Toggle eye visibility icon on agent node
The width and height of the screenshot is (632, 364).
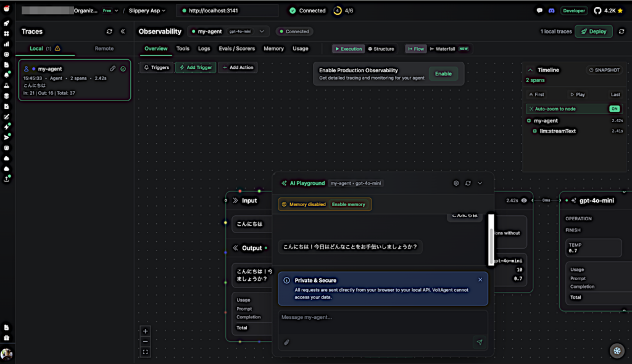[x=524, y=201]
